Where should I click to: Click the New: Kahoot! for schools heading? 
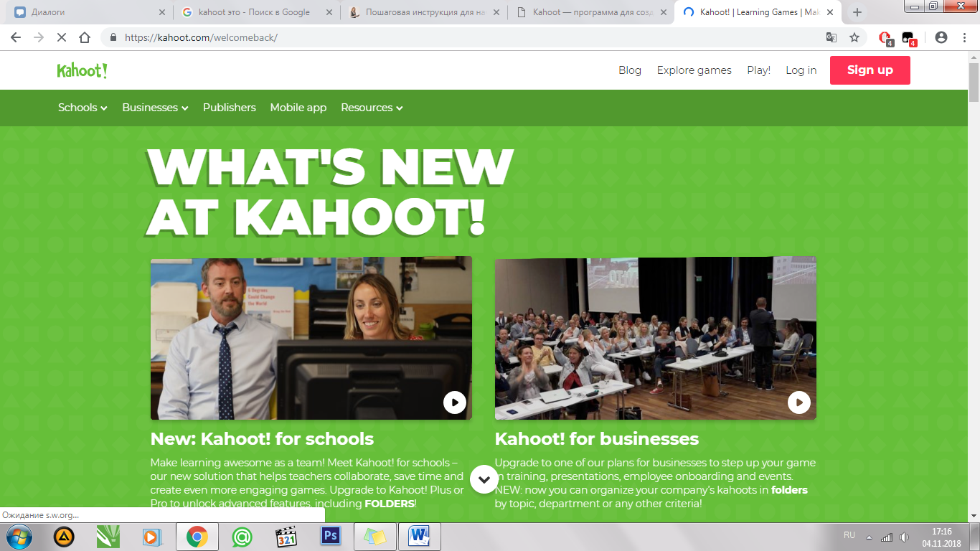pyautogui.click(x=262, y=438)
